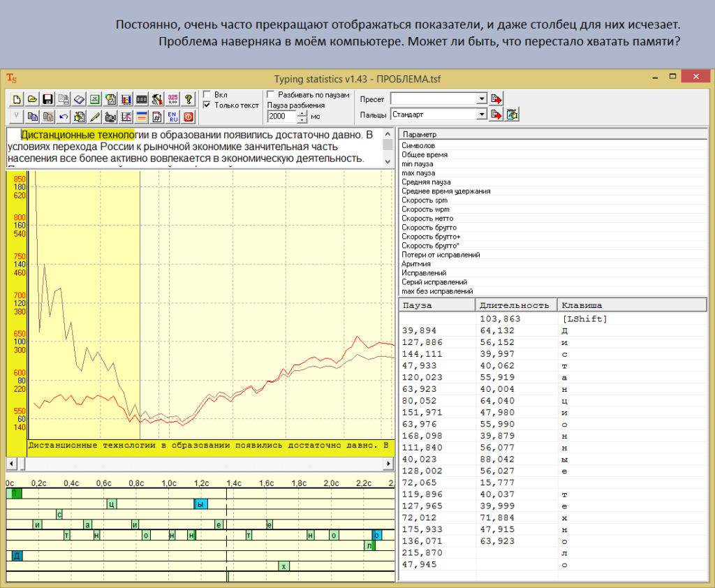Select the Потери от исправлений row
This screenshot has height=588, width=715.
(553, 255)
